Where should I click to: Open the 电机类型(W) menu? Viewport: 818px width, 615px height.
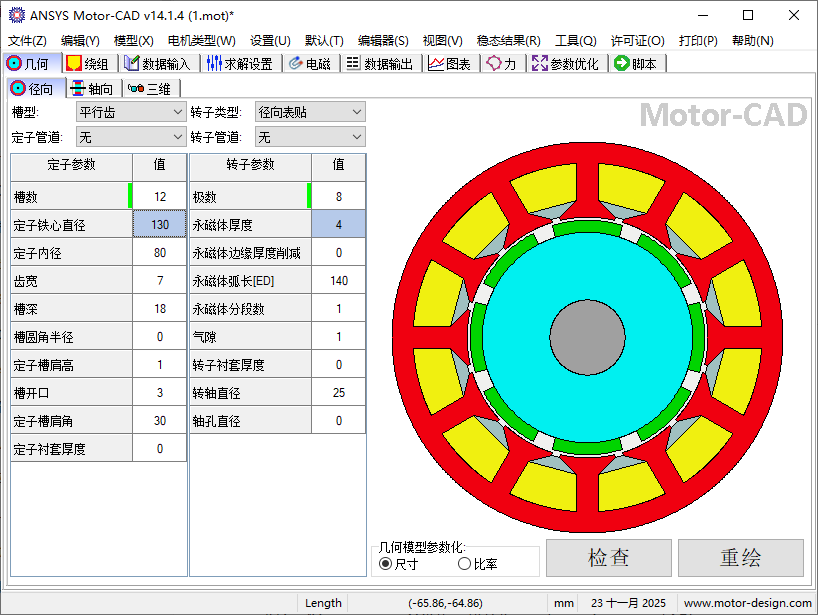click(201, 41)
